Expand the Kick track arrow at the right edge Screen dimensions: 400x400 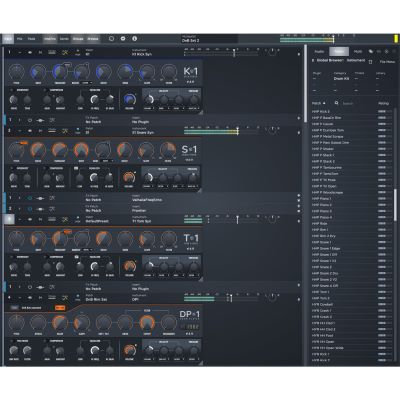tap(299, 53)
